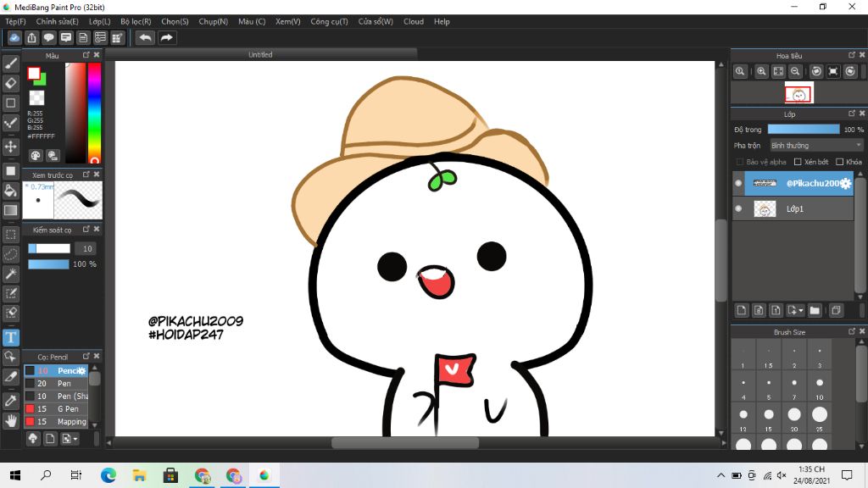This screenshot has width=868, height=488.
Task: Toggle the Xén bớt checkbox
Action: (x=798, y=162)
